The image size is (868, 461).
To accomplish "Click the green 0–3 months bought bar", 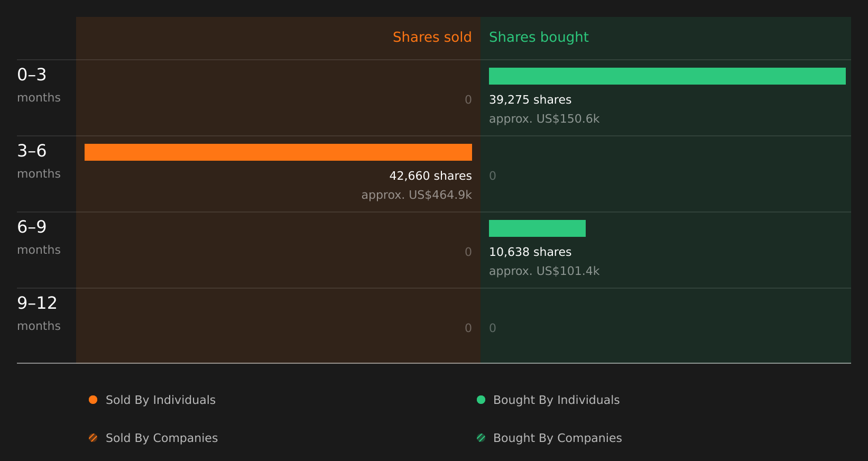I will [x=667, y=76].
